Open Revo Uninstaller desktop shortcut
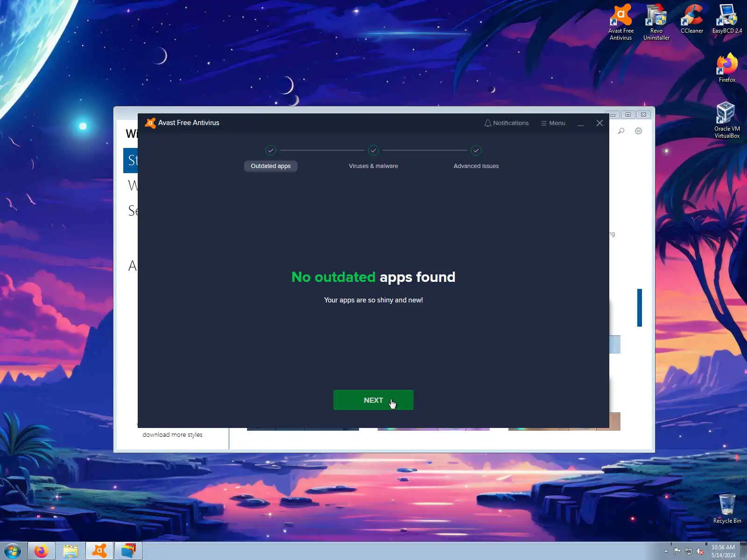The image size is (747, 560). click(656, 22)
